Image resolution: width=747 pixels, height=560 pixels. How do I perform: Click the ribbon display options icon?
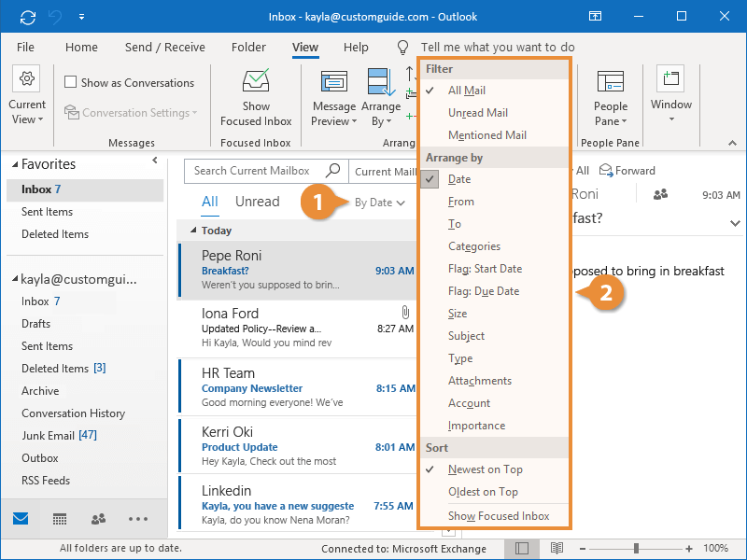[x=595, y=17]
